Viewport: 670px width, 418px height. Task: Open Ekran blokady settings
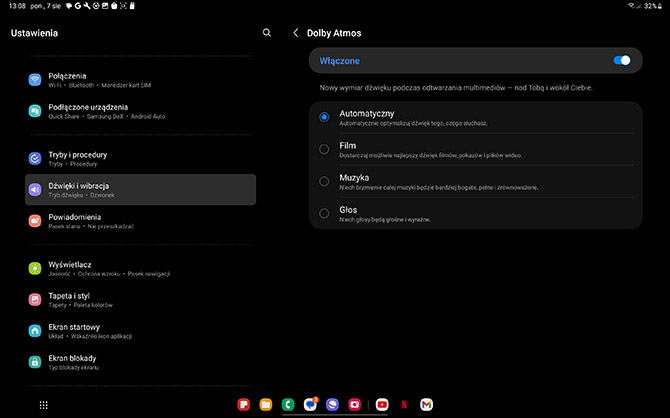(x=140, y=362)
